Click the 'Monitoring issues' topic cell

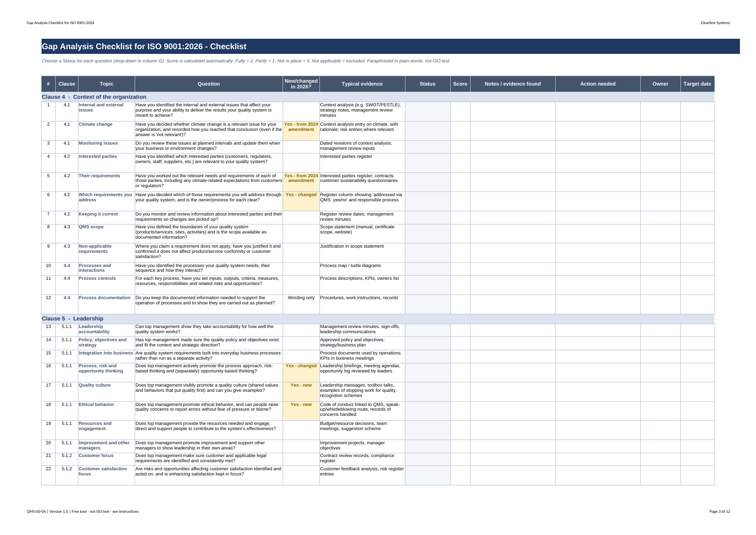click(x=106, y=147)
